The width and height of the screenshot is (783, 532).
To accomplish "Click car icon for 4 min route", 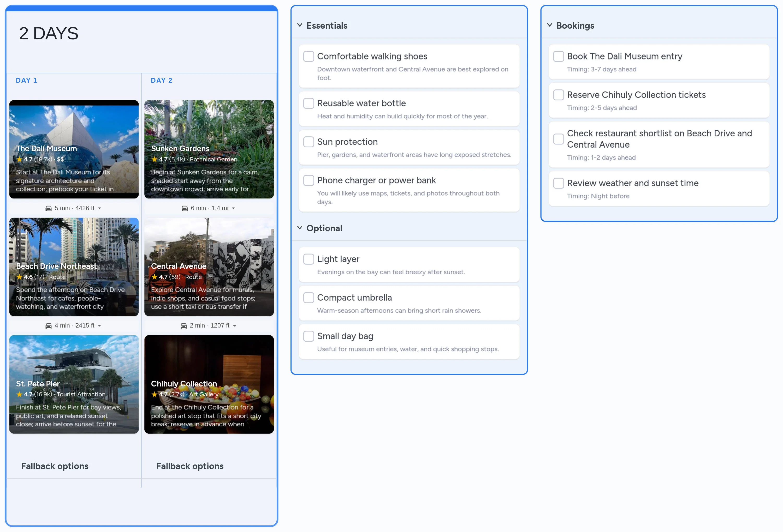I will pyautogui.click(x=49, y=326).
